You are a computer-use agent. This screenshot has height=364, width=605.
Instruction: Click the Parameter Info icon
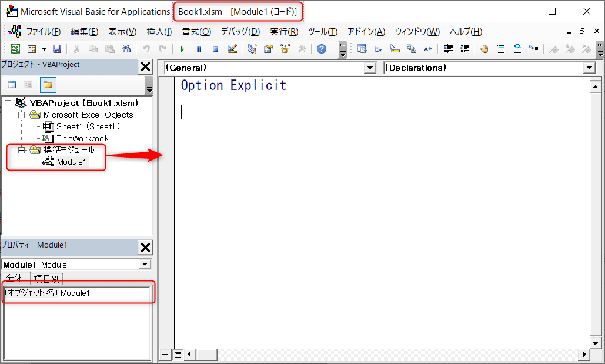coord(412,49)
